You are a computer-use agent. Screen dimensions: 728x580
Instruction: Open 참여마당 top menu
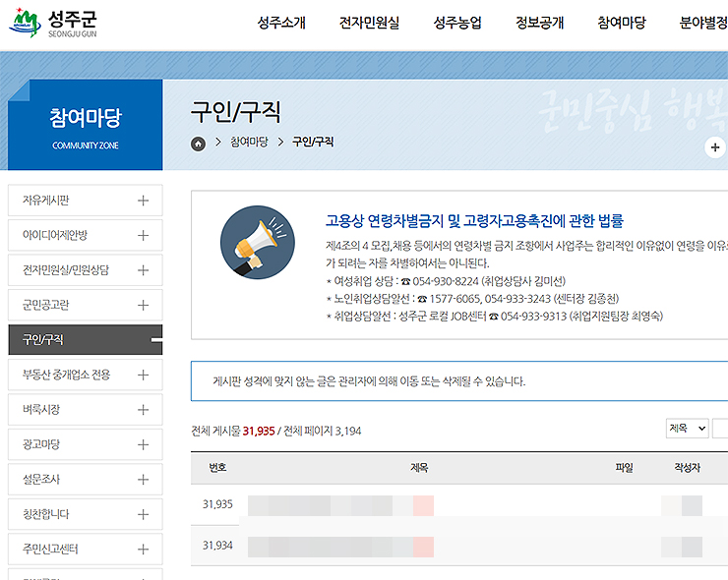622,23
